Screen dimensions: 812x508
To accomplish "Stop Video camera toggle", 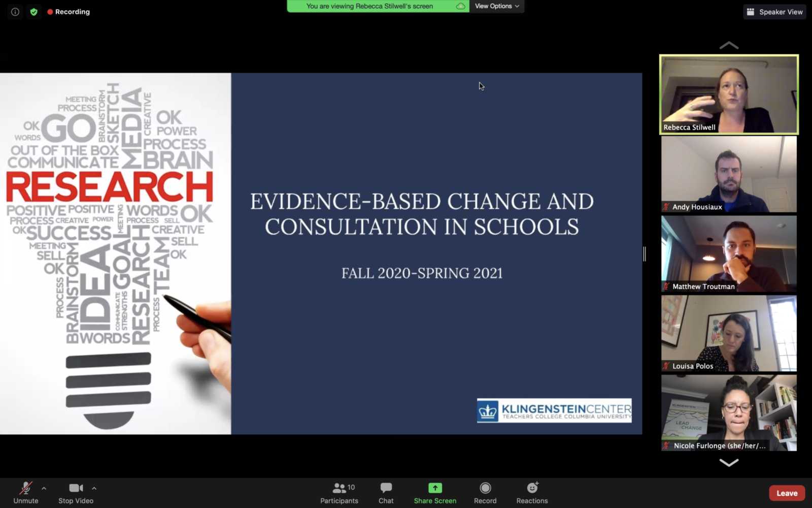I will (x=76, y=493).
